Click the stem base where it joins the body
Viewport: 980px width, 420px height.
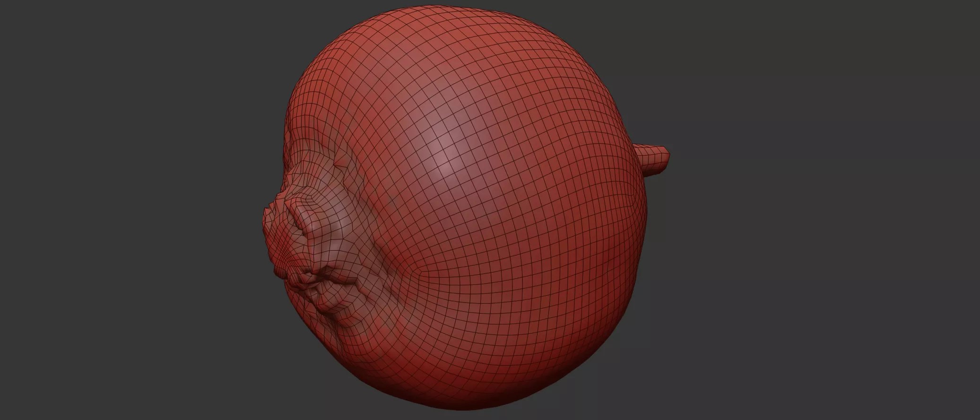639,161
